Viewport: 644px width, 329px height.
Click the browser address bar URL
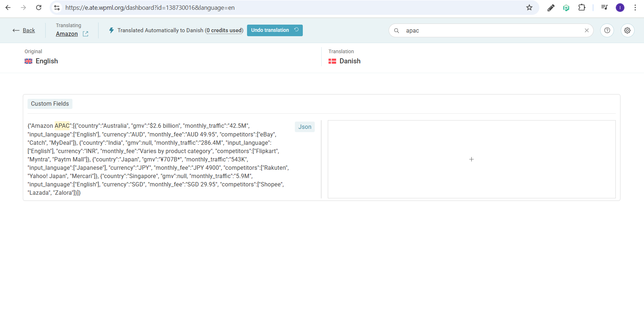[150, 8]
